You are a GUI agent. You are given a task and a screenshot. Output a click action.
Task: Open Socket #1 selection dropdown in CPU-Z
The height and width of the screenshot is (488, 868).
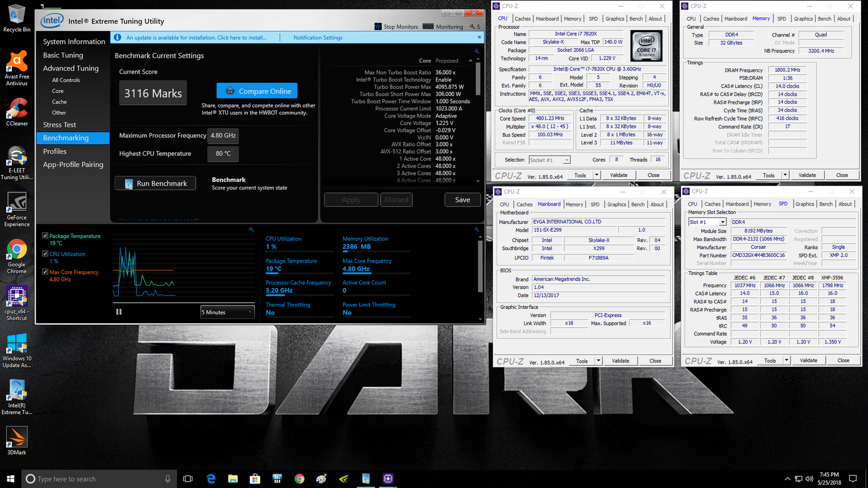pyautogui.click(x=549, y=160)
